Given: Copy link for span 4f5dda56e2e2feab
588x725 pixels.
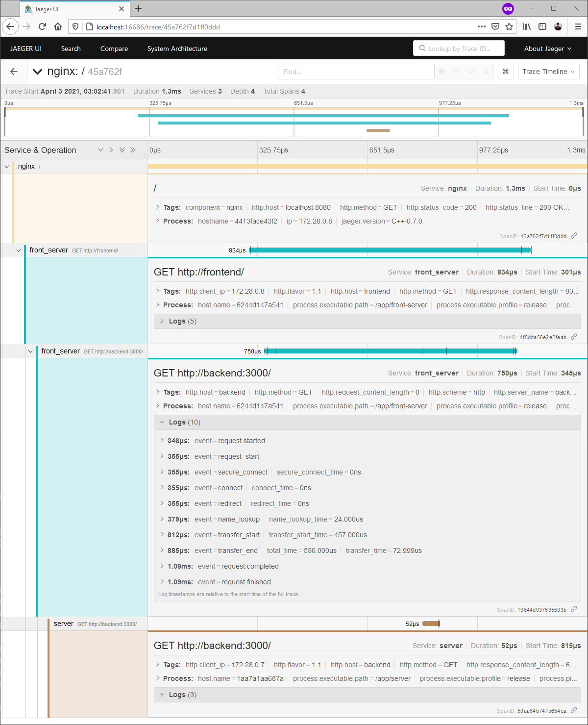Looking at the screenshot, I should (574, 337).
